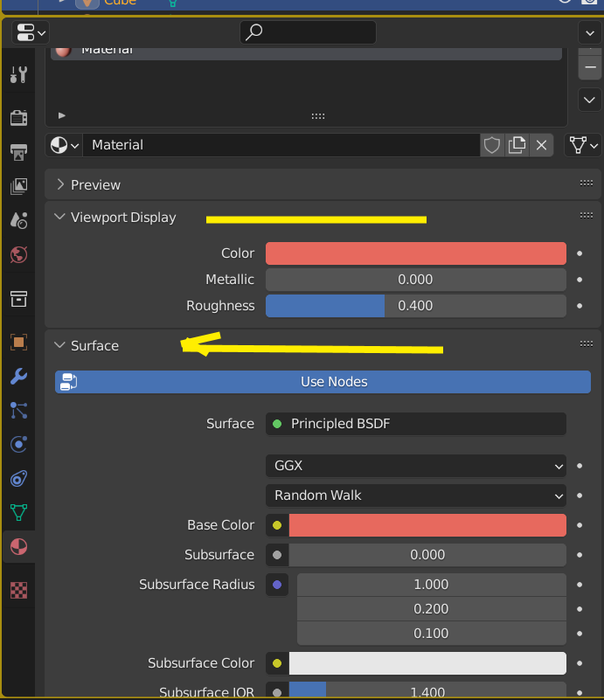Image resolution: width=604 pixels, height=700 pixels.
Task: Click the Principled BSDF surface shader button
Action: tap(415, 424)
